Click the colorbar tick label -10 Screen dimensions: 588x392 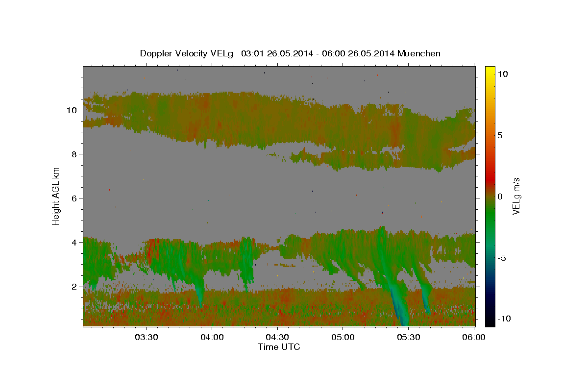point(504,318)
